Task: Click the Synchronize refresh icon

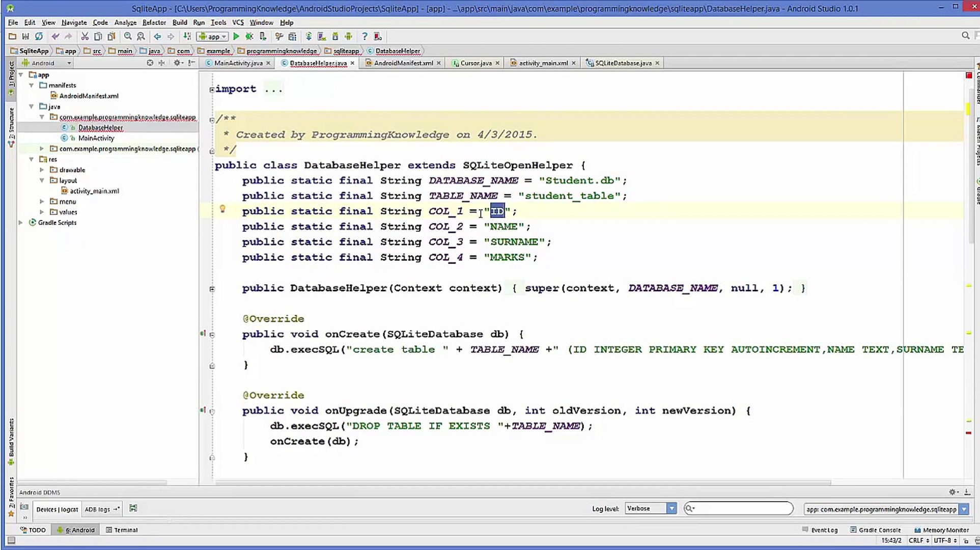Action: pyautogui.click(x=39, y=37)
